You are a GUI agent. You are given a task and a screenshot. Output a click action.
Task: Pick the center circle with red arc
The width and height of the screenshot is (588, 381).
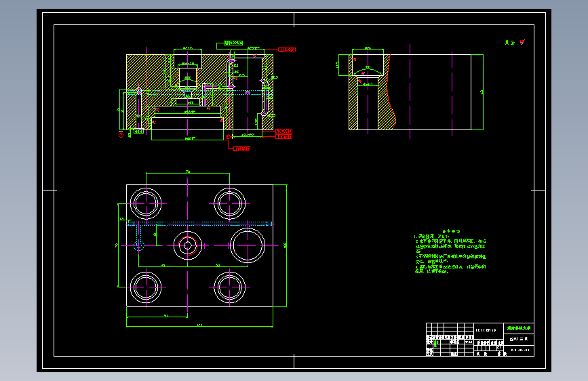point(188,245)
